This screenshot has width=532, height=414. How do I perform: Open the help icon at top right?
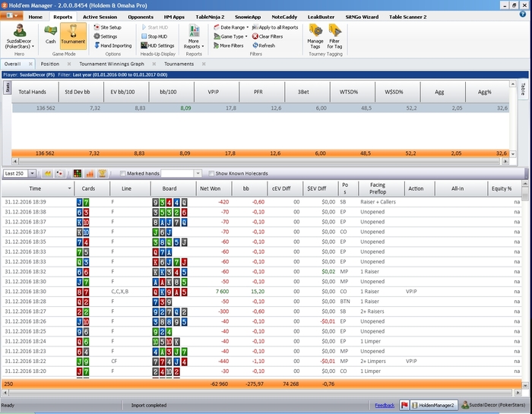click(523, 14)
